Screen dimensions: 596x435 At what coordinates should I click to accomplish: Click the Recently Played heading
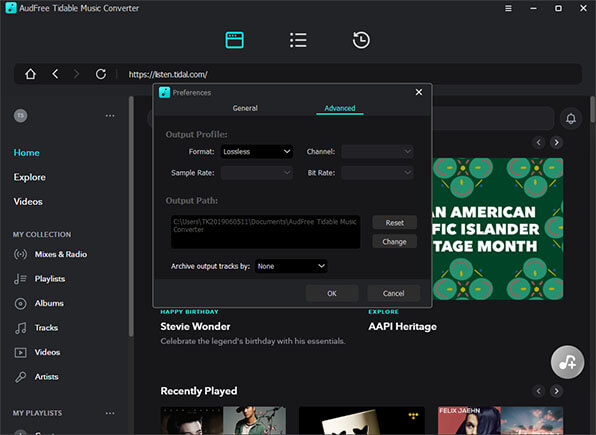pos(199,391)
